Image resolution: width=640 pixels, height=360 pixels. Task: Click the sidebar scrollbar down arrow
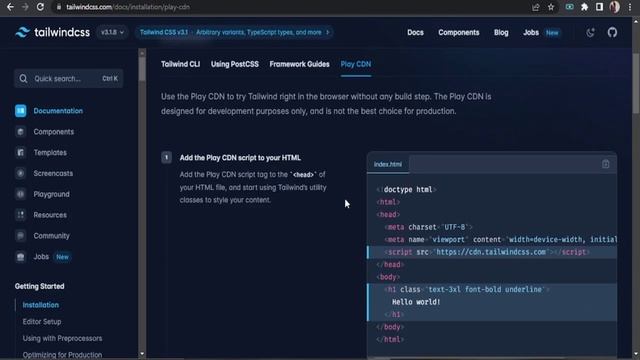pos(142,354)
